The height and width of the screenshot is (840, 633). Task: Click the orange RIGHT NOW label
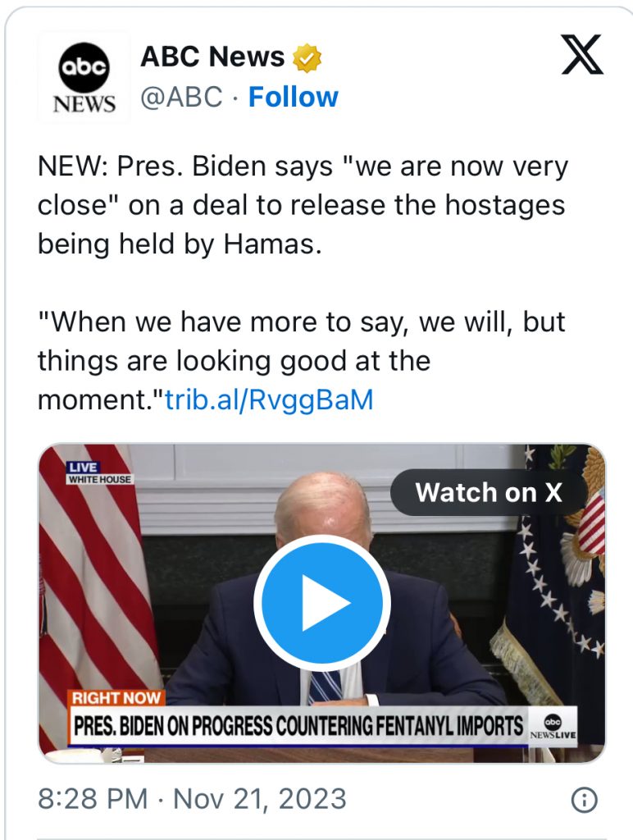(116, 697)
